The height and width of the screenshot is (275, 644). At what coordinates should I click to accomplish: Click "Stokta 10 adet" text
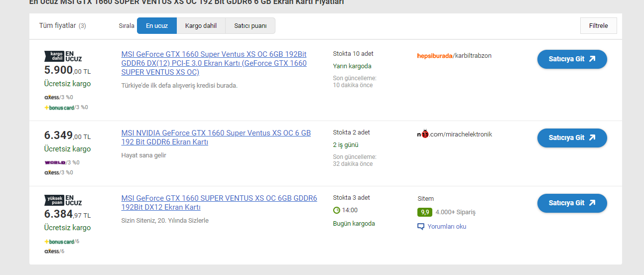pos(353,53)
